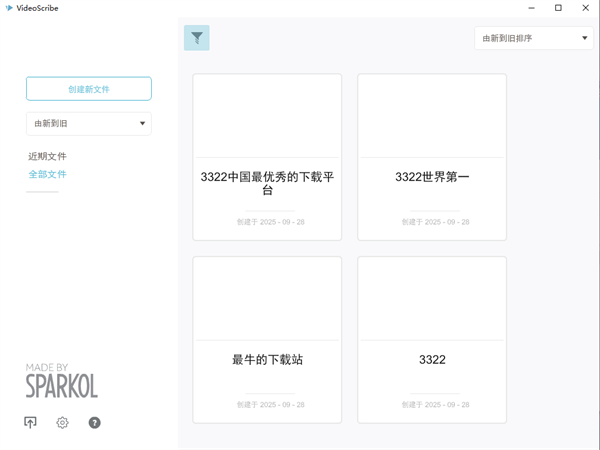This screenshot has height=450, width=600.
Task: Expand the 由新到旧 dropdown in sidebar
Action: [89, 123]
